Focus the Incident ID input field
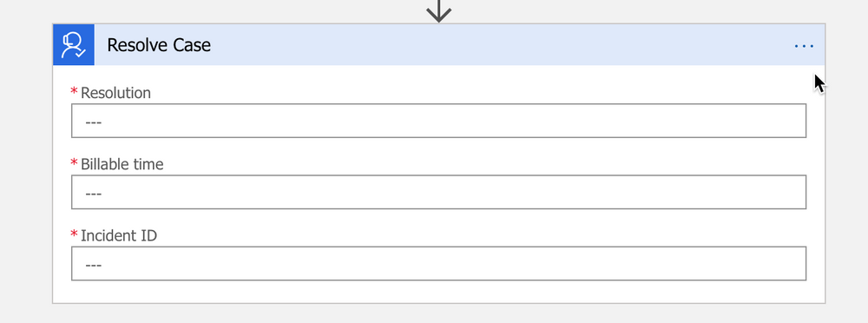 coord(438,264)
